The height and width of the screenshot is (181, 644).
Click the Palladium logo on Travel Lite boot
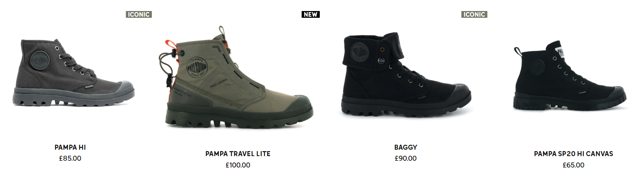pos(197,67)
